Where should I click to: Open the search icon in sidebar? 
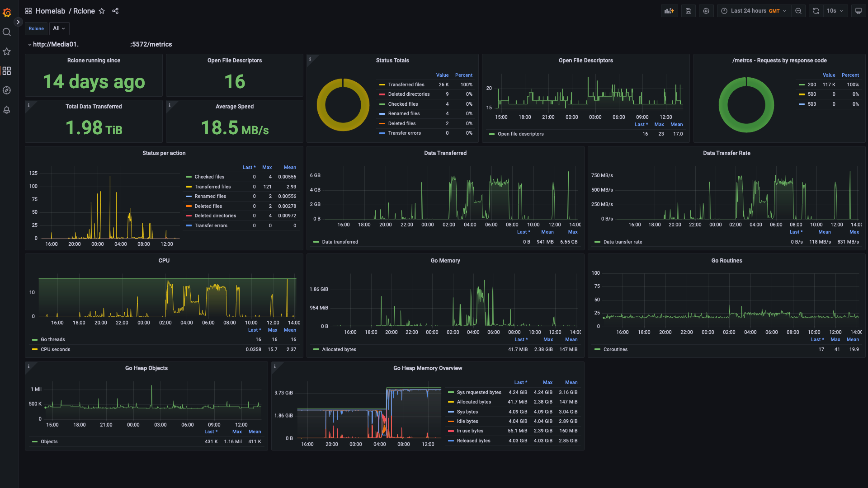[7, 32]
